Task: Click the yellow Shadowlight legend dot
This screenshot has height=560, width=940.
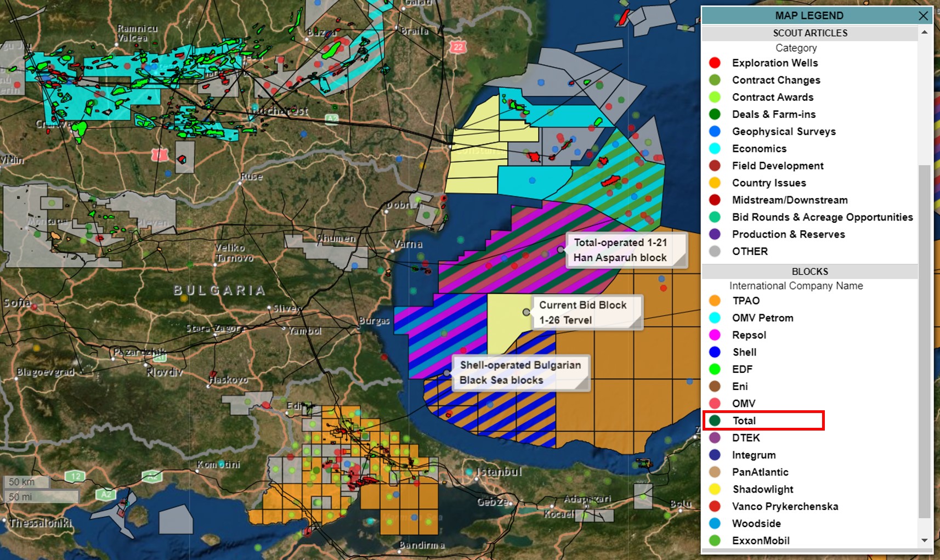Action: (715, 489)
